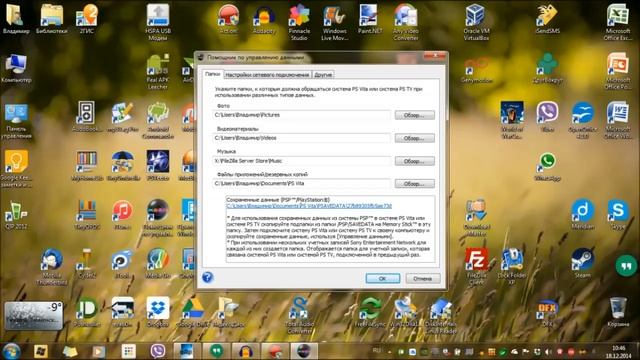Open Windows Live Movie Maker shortcut
Image resolution: width=640 pixels, height=360 pixels.
coord(334,22)
